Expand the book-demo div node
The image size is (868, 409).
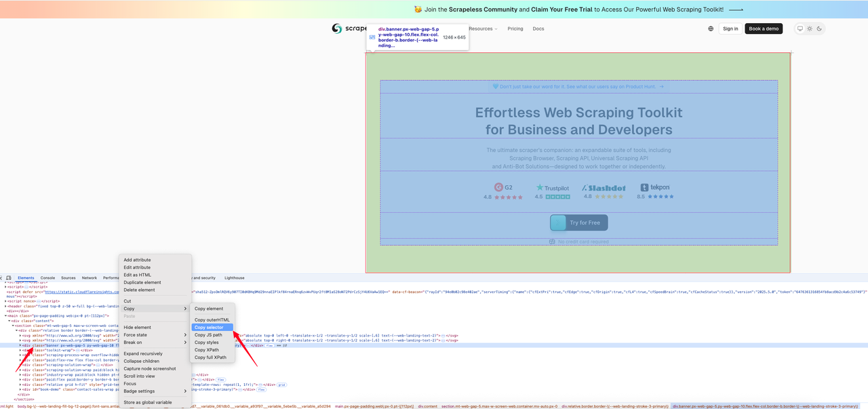tap(20, 389)
